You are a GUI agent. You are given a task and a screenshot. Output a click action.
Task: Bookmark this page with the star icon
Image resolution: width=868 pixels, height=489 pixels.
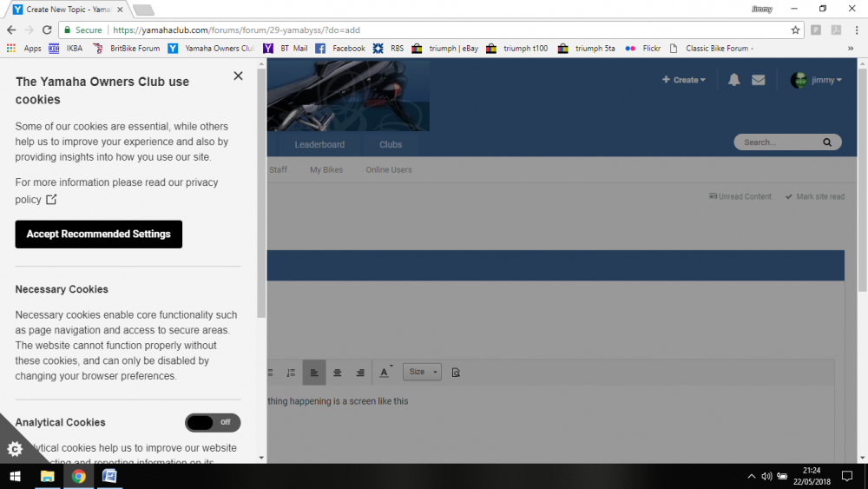[x=795, y=30]
